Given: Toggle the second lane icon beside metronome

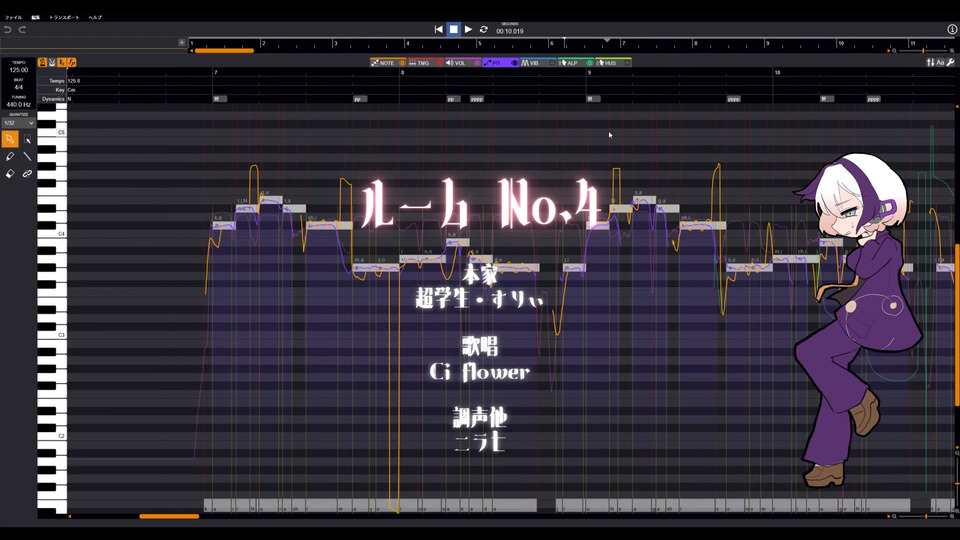Looking at the screenshot, I should pyautogui.click(x=52, y=62).
